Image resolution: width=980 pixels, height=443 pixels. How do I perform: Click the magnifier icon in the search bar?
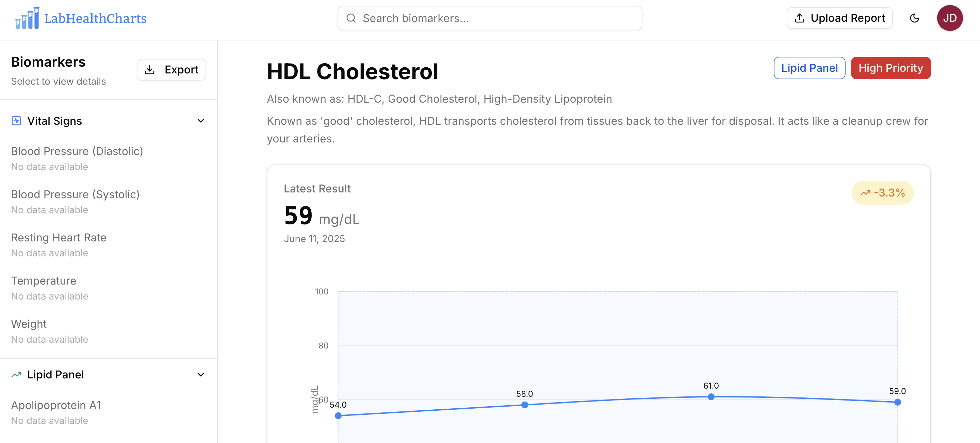[351, 18]
